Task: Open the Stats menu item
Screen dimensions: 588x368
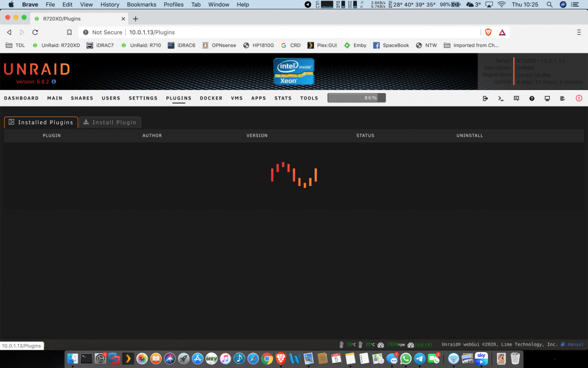Action: 283,98
